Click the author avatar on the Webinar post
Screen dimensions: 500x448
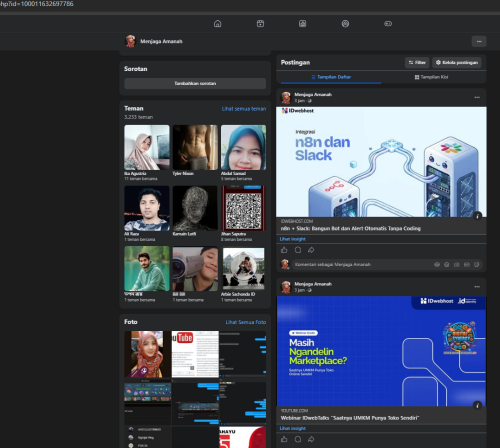point(286,287)
